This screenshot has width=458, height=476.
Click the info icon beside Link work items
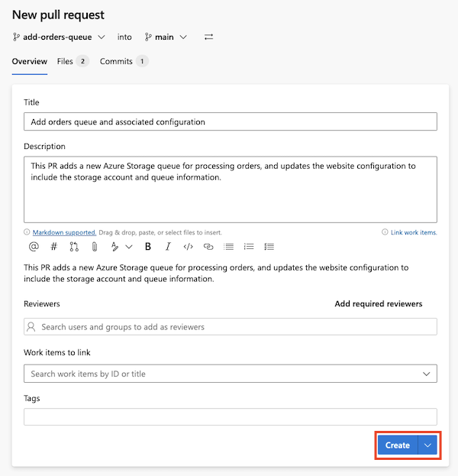(385, 232)
